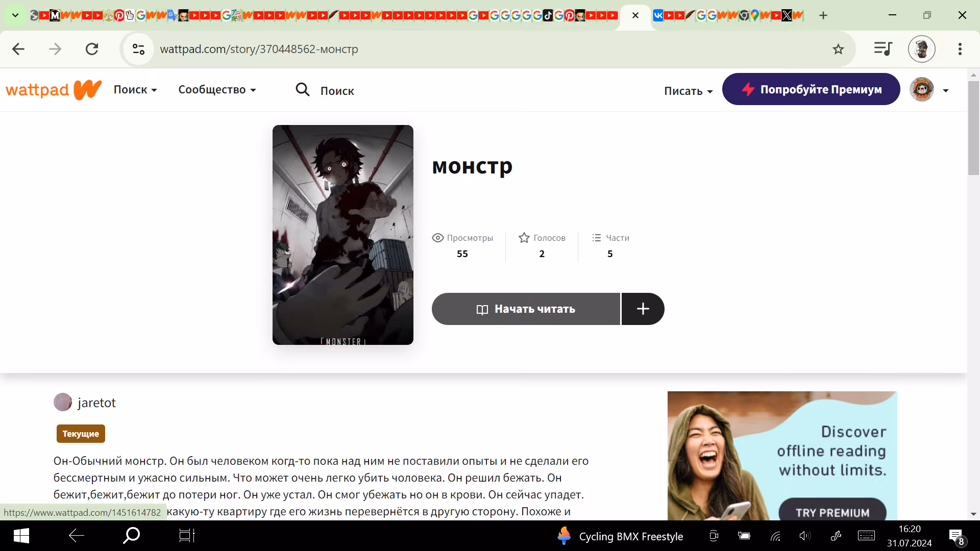Add story to library with plus button
The height and width of the screenshot is (551, 980).
tap(643, 309)
